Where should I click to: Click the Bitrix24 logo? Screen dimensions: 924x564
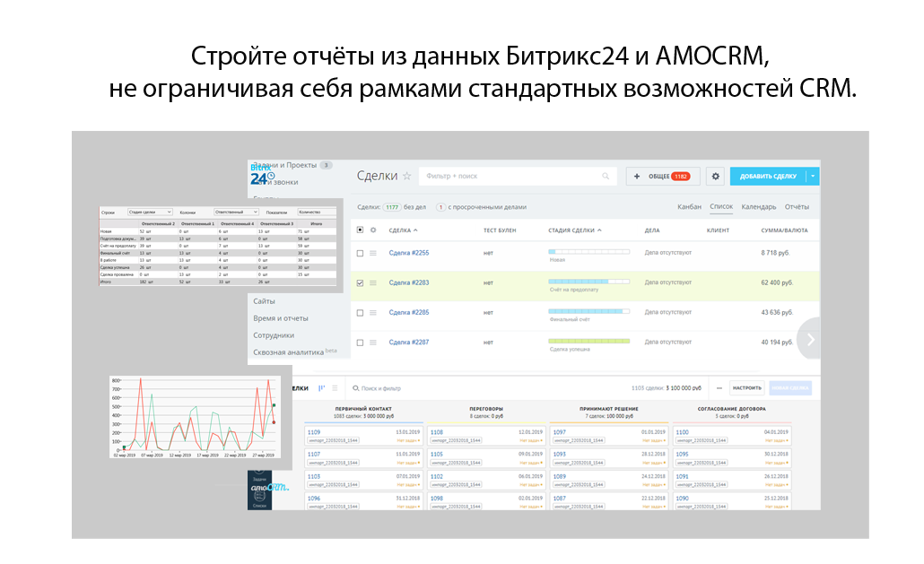[262, 176]
